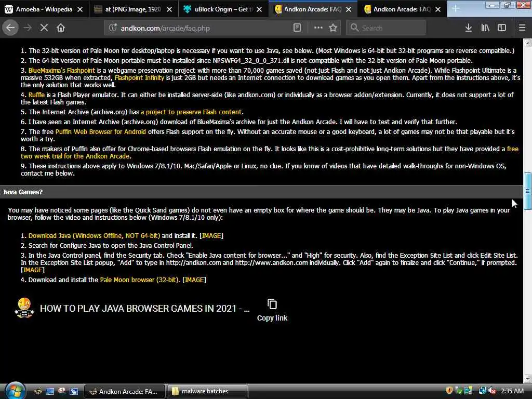Switch to the Amoeba - Wikipedia tab
This screenshot has width=532, height=399.
44,9
